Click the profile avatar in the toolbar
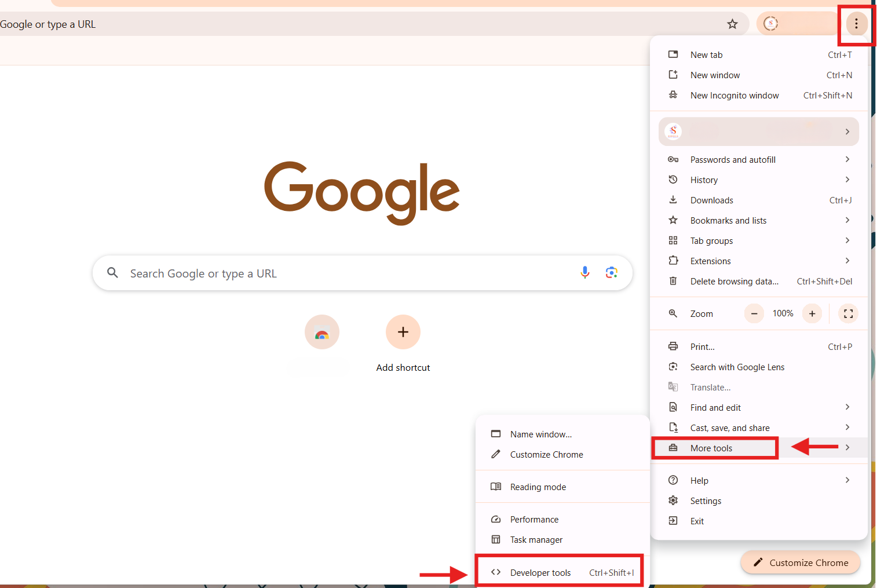The width and height of the screenshot is (877, 588). (x=770, y=24)
